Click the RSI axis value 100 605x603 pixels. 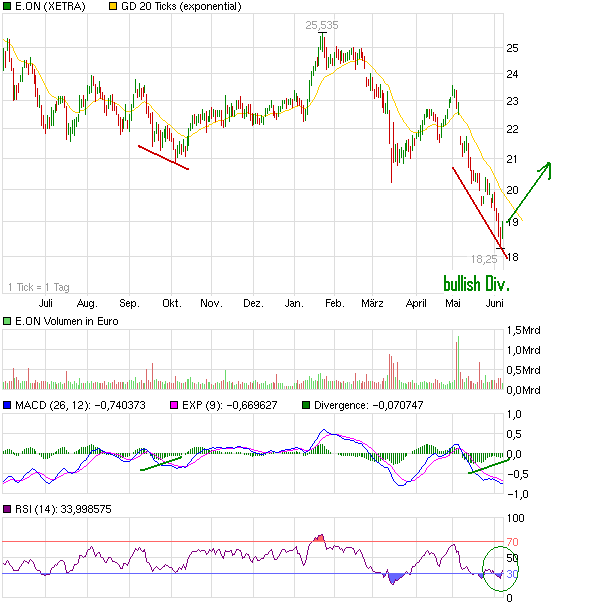[515, 518]
